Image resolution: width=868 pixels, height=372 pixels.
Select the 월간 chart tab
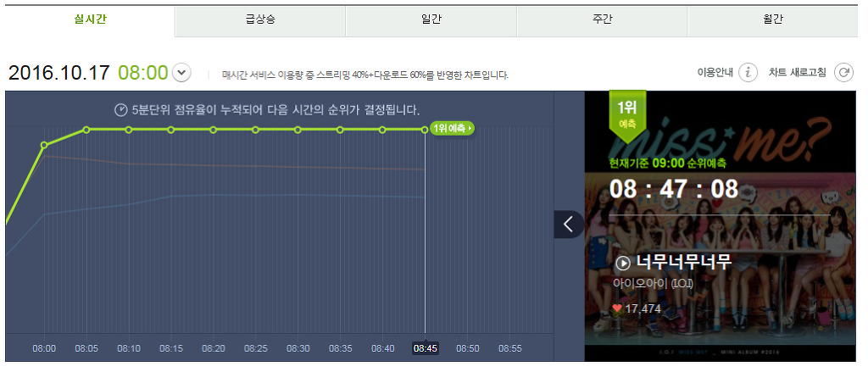(772, 20)
